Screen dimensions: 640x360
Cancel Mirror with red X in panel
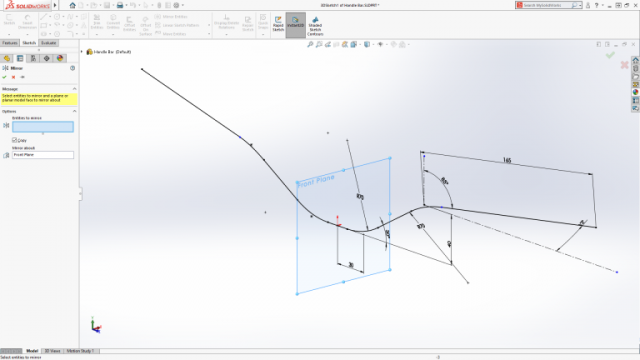click(x=13, y=77)
